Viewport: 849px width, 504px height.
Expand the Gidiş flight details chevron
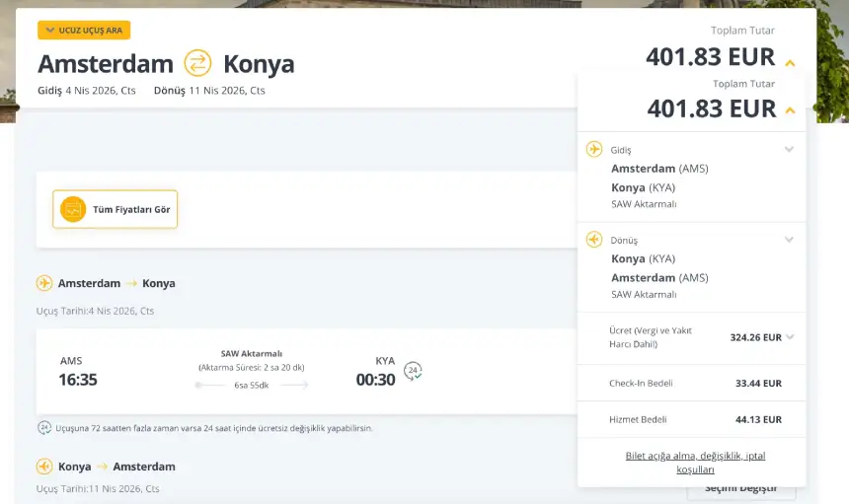(789, 150)
